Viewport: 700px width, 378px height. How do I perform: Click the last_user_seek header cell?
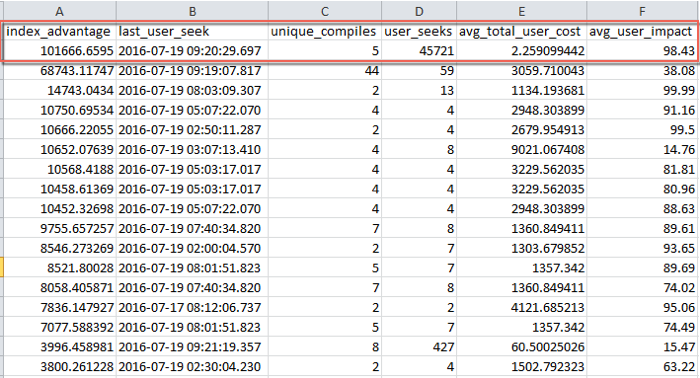pyautogui.click(x=192, y=31)
